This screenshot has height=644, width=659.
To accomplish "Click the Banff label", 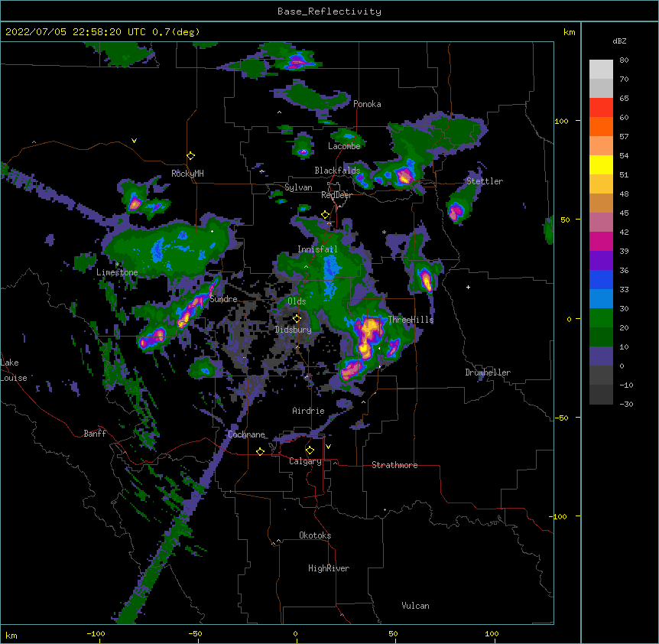I will coord(95,434).
